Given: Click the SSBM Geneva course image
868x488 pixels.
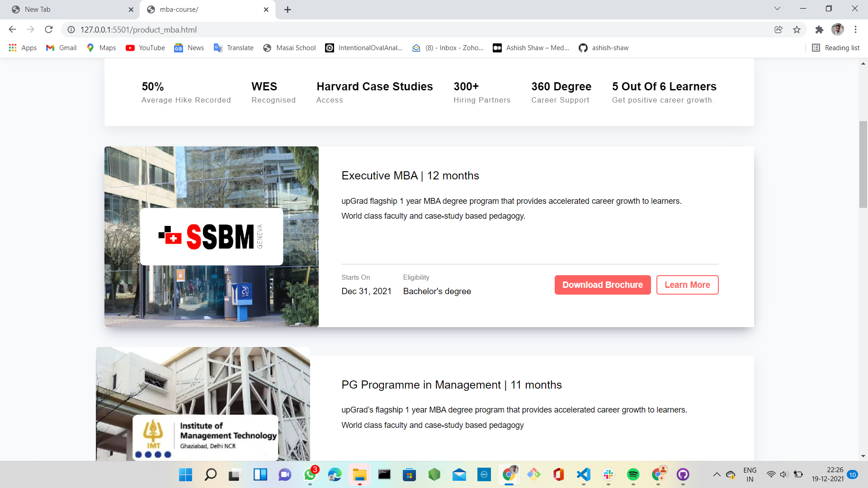Looking at the screenshot, I should click(x=211, y=236).
